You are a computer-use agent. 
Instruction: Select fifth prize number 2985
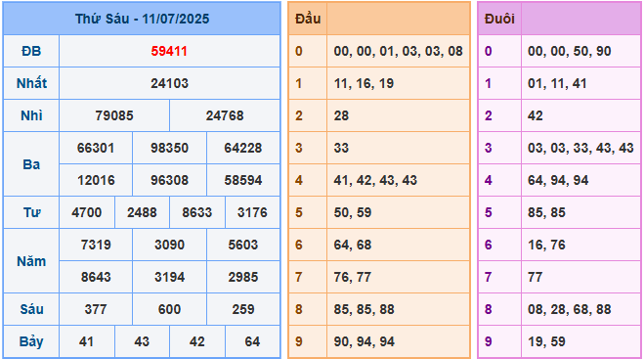(243, 277)
